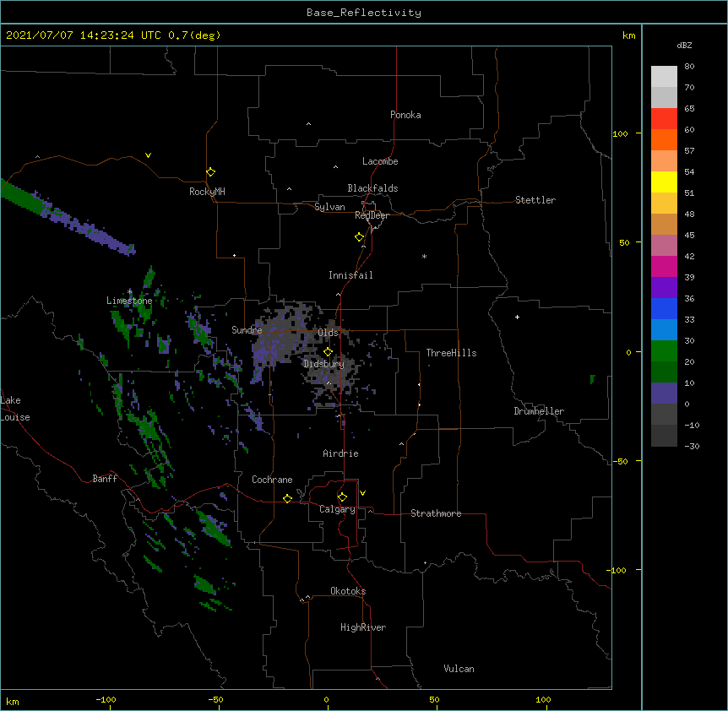Click the Sylvan label

pyautogui.click(x=329, y=207)
